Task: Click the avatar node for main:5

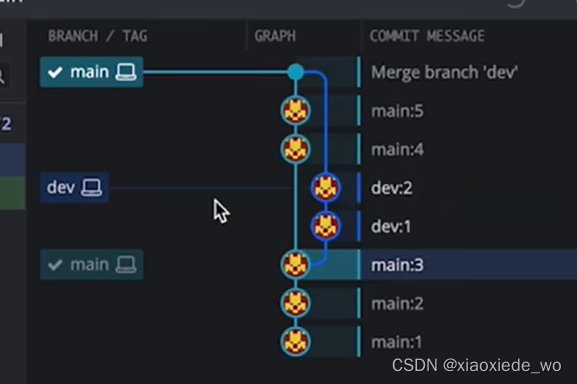Action: pos(295,110)
